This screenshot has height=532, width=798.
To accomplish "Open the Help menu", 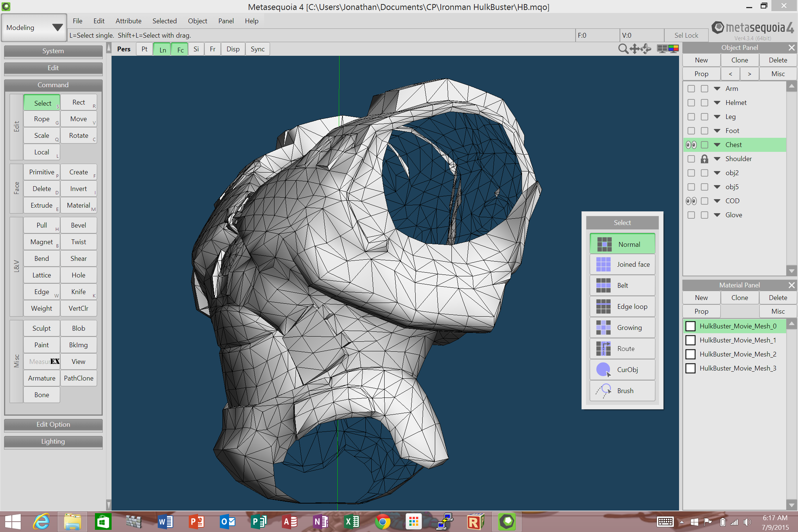I will pos(252,21).
